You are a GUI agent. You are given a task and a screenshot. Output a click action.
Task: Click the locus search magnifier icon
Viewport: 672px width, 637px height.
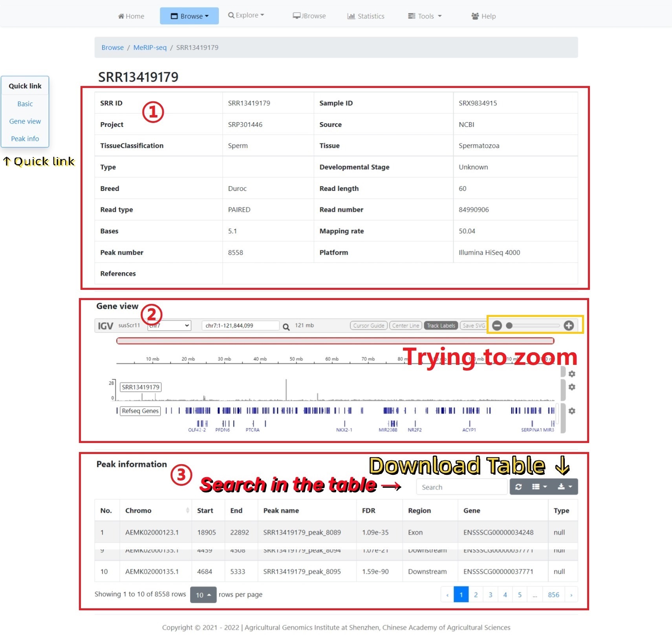(286, 327)
